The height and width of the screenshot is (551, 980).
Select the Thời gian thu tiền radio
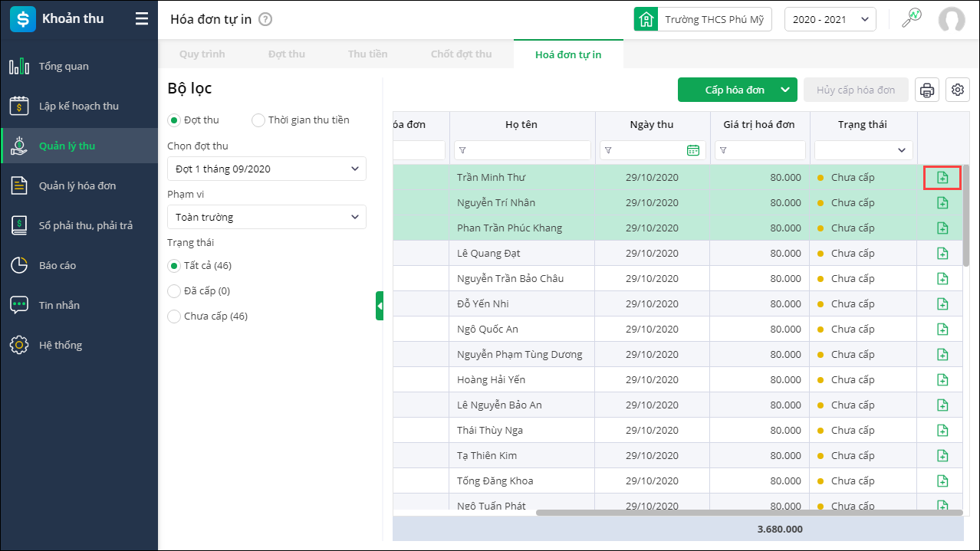click(x=258, y=120)
